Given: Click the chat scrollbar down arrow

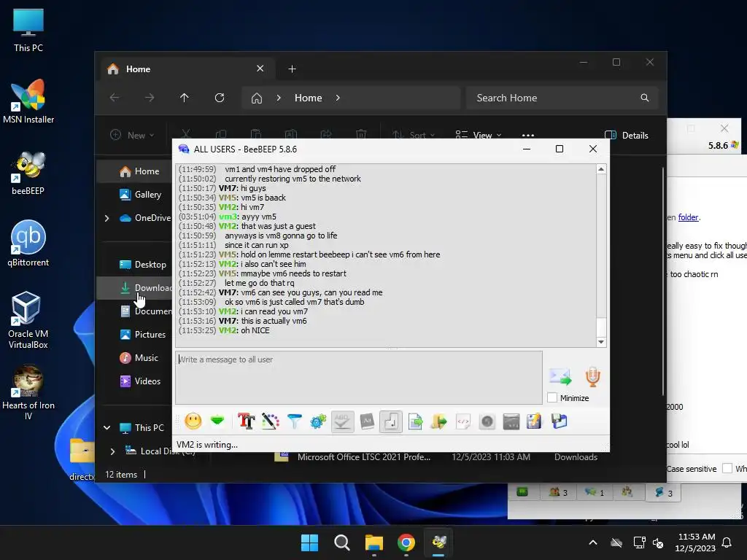Looking at the screenshot, I should 601,342.
